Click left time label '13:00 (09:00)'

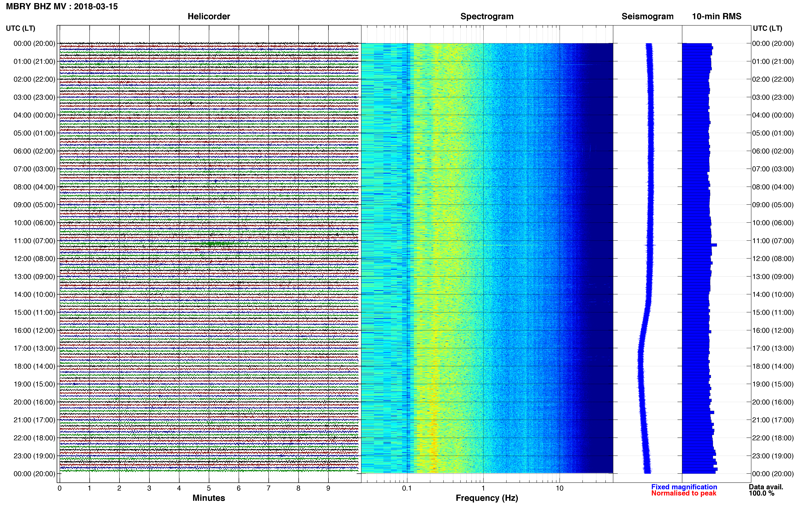34,277
